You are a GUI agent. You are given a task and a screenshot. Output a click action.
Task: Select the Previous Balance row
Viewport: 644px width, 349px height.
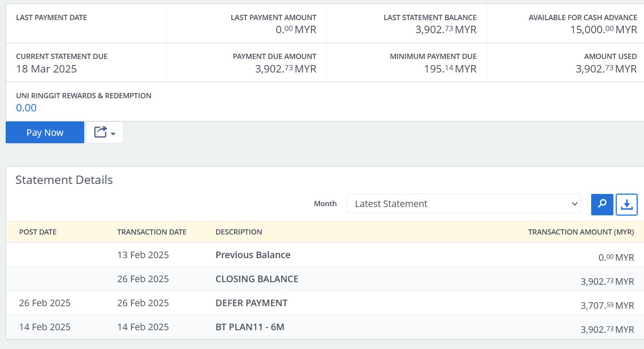click(x=253, y=255)
